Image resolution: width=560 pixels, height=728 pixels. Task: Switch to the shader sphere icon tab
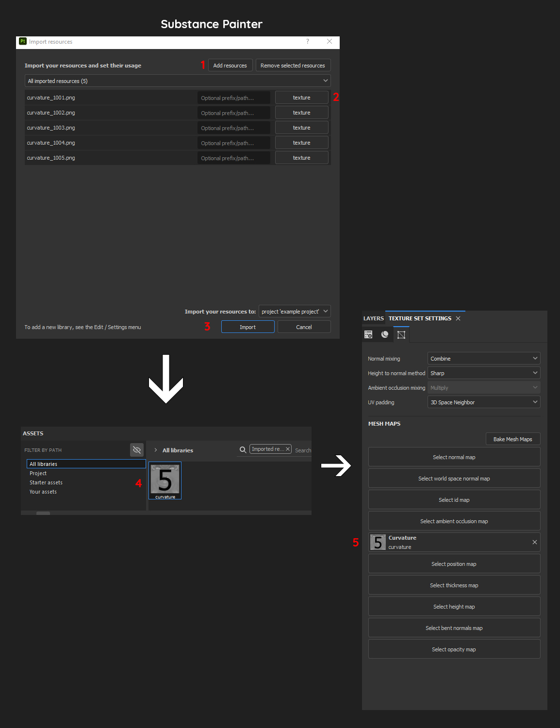tap(385, 334)
